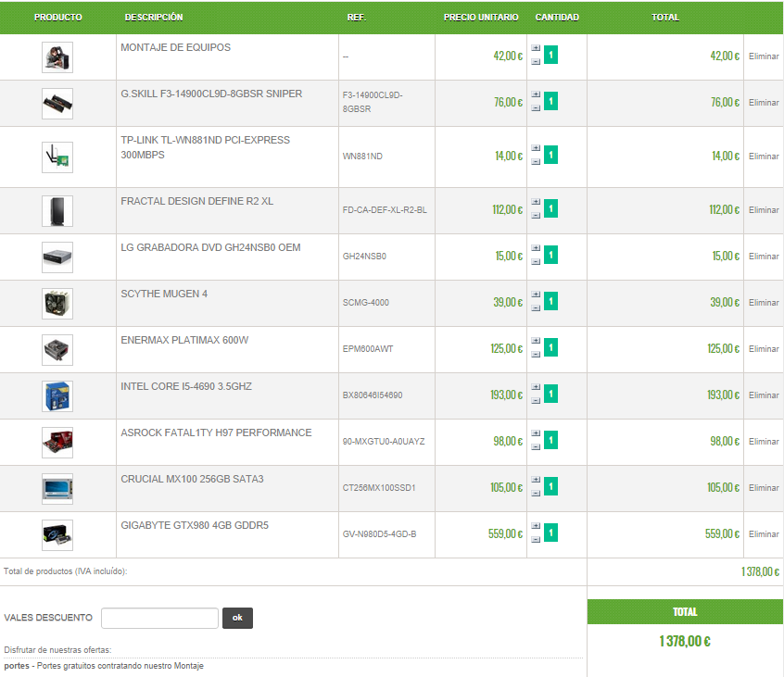Click quantity box of ENERMAX PLATIMAX 600W

pos(550,347)
